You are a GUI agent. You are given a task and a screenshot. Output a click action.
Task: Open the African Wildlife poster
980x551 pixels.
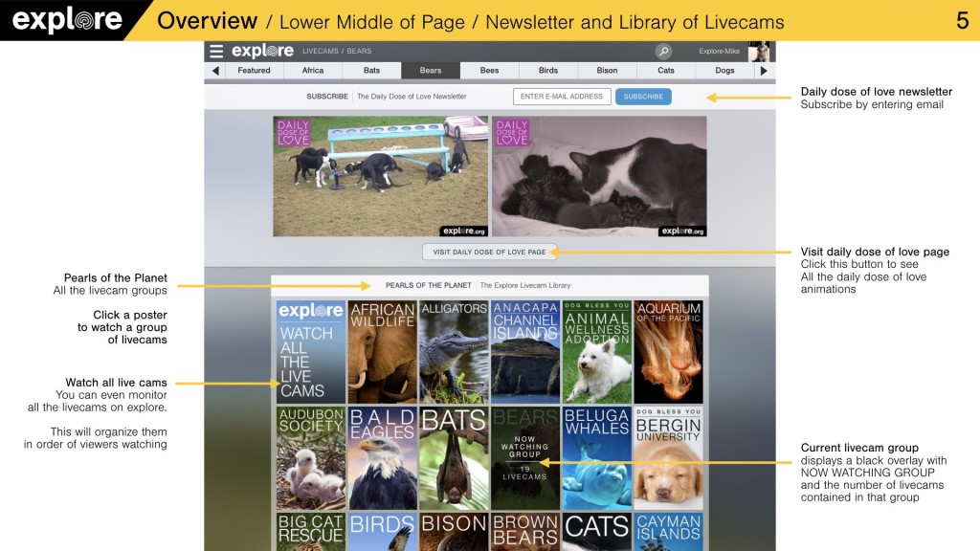click(x=382, y=352)
